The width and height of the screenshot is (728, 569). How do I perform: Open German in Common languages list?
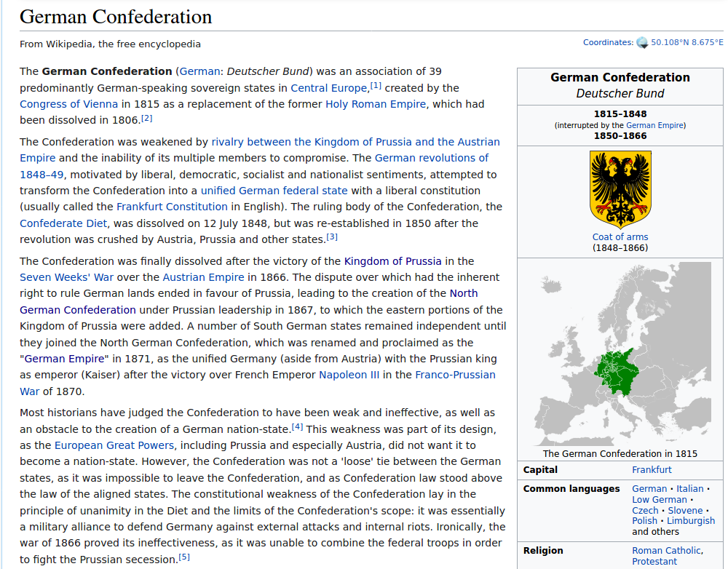click(x=649, y=489)
